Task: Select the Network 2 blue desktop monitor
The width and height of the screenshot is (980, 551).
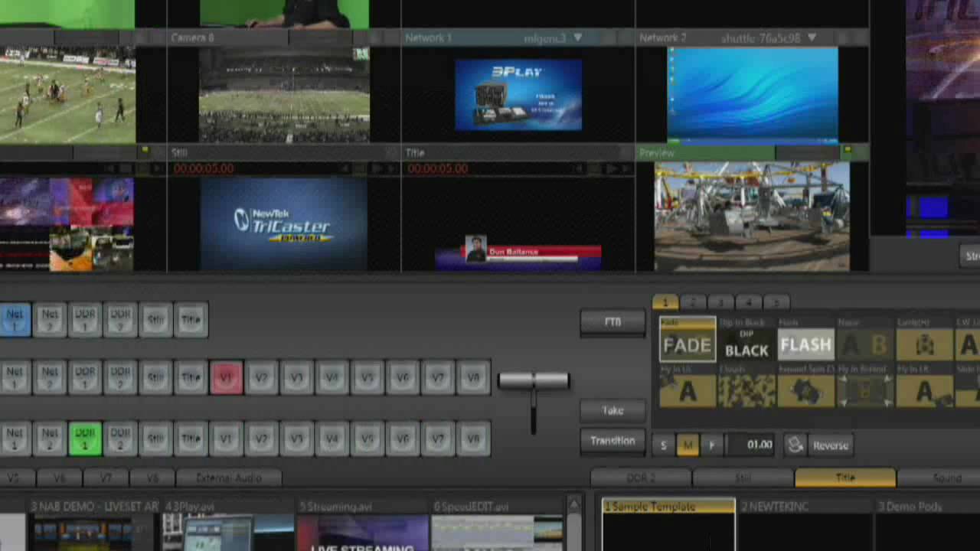Action: (x=753, y=96)
